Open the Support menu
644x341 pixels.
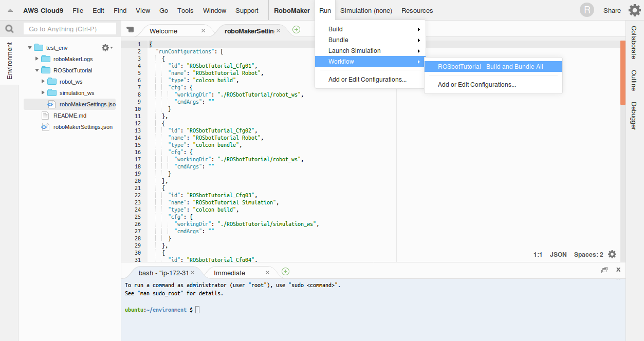(247, 10)
